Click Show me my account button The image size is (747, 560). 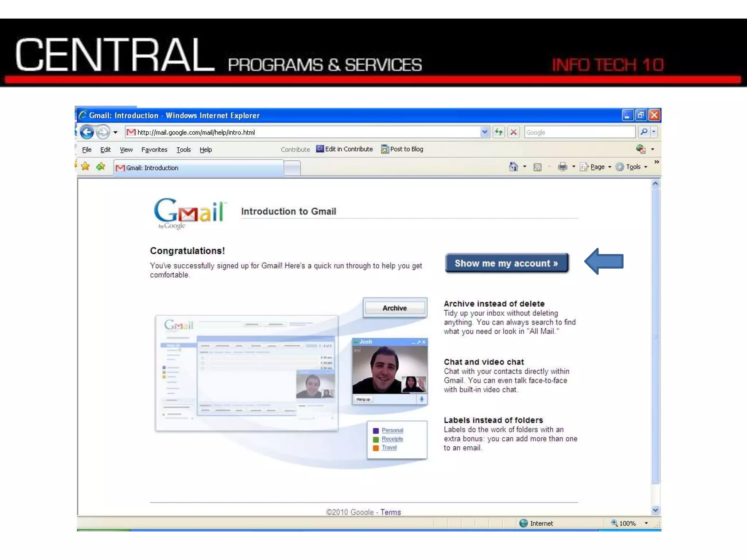click(506, 263)
